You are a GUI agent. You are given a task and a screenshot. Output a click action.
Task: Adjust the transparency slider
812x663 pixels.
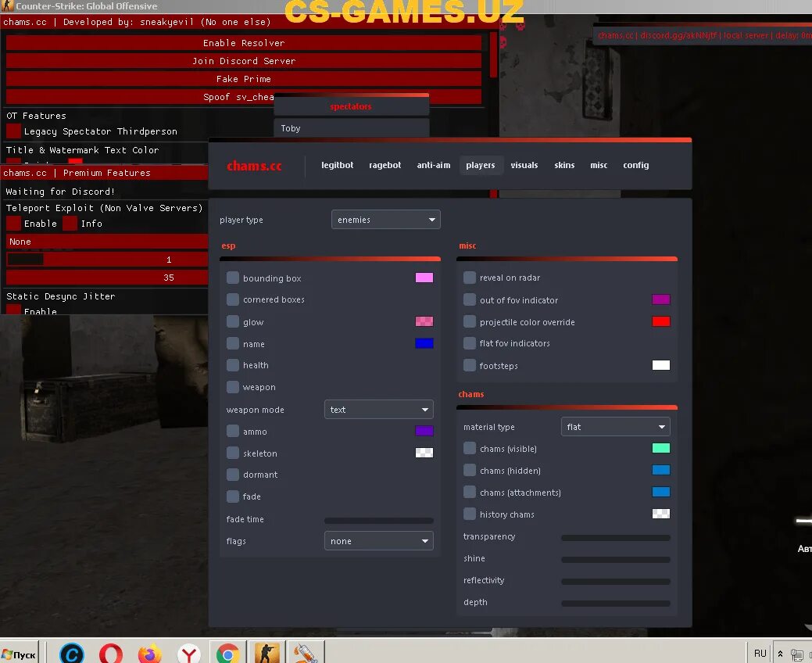[x=615, y=538]
